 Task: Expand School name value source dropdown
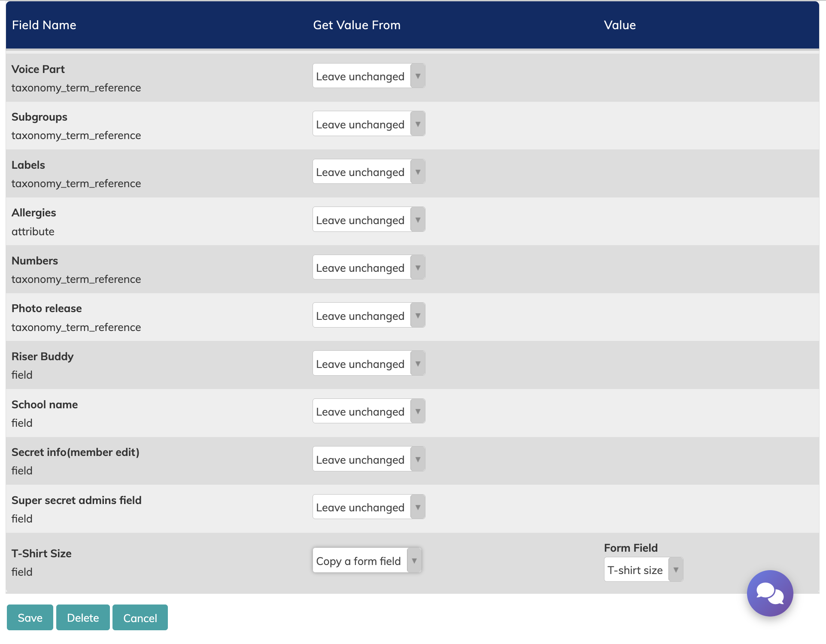coord(368,411)
